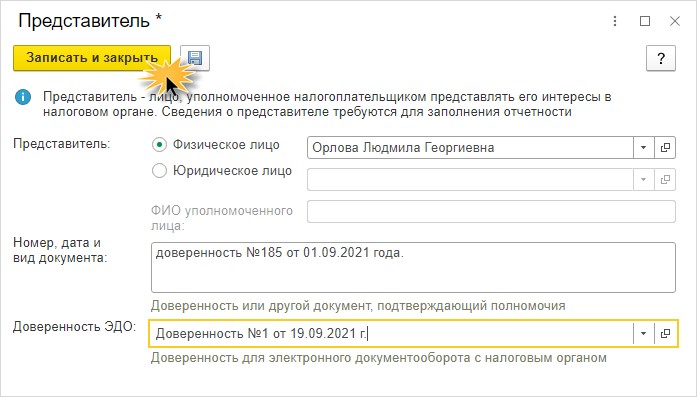Click the Доверенность №1 от 19.09.2021 field
Viewport: 697px width, 397px height.
tap(391, 333)
